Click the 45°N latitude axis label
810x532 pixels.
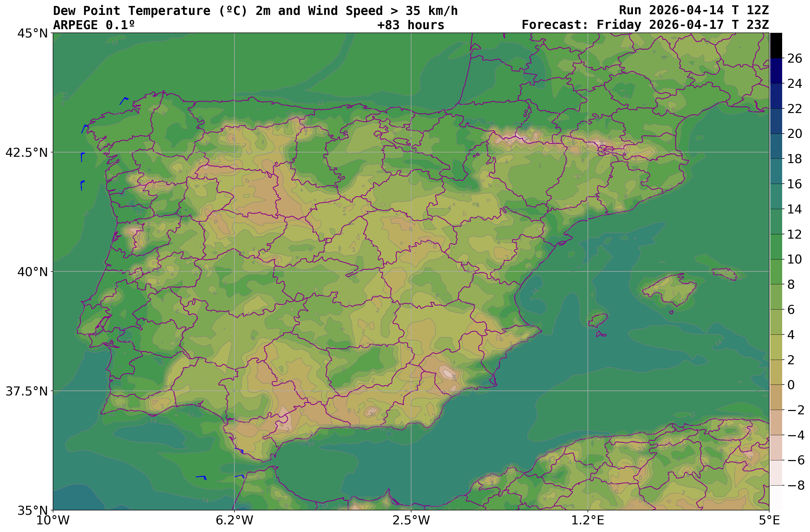(32, 33)
